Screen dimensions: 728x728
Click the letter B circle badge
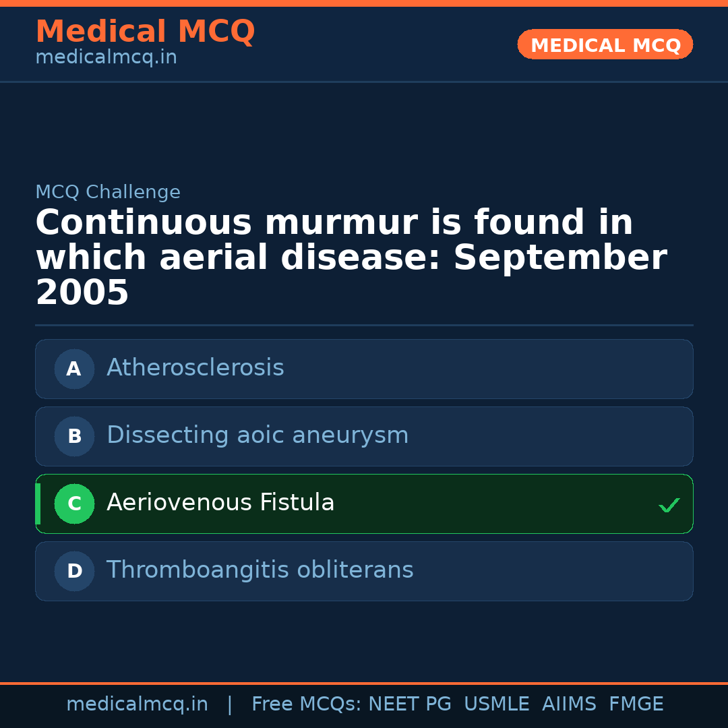(74, 436)
